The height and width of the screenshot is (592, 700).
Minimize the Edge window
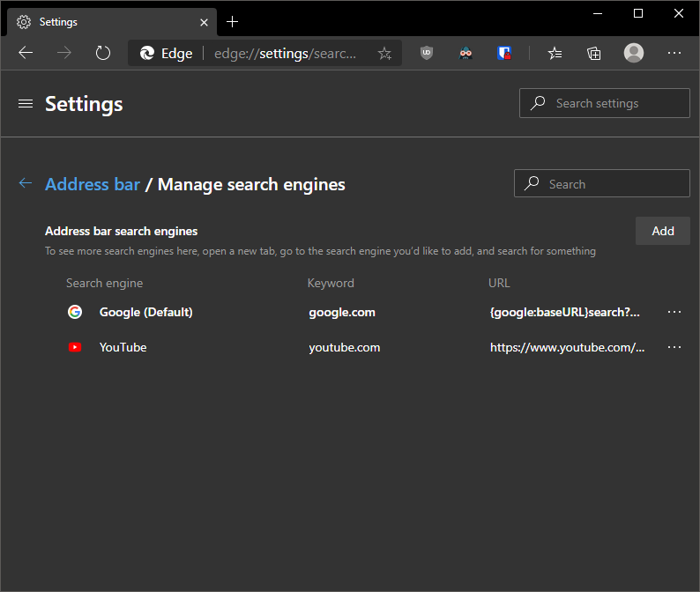coord(598,13)
